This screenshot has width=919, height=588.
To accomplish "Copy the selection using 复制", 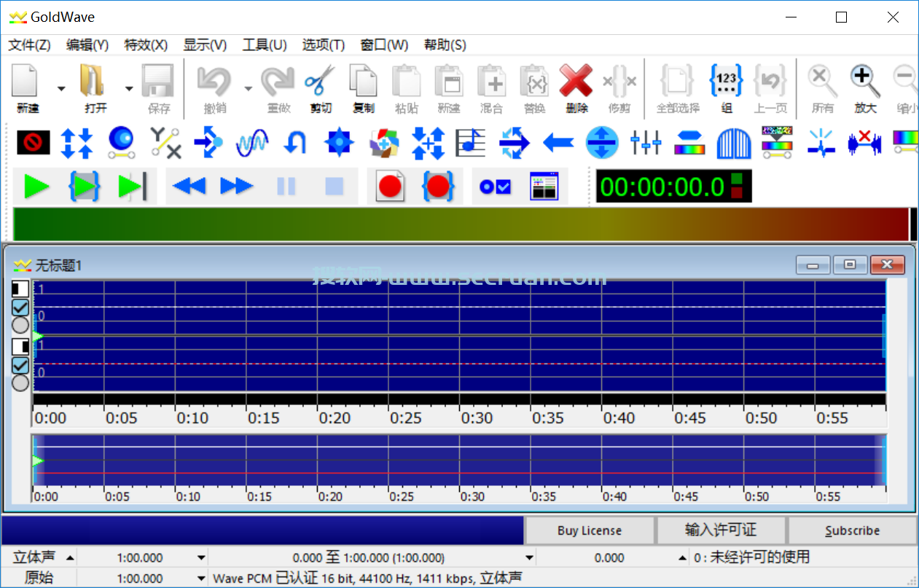I will coord(363,88).
